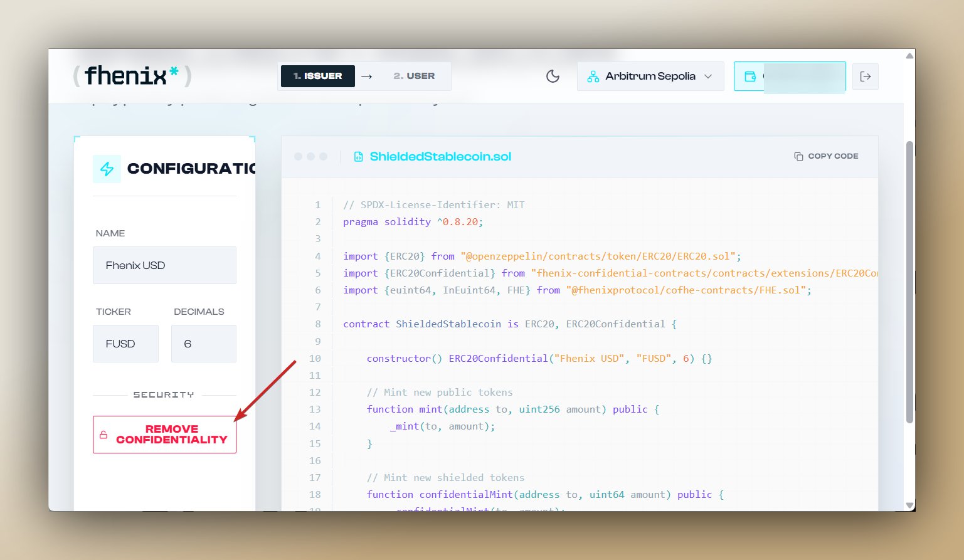Screen dimensions: 964x560
Task: Edit the Decimals field
Action: 204,344
